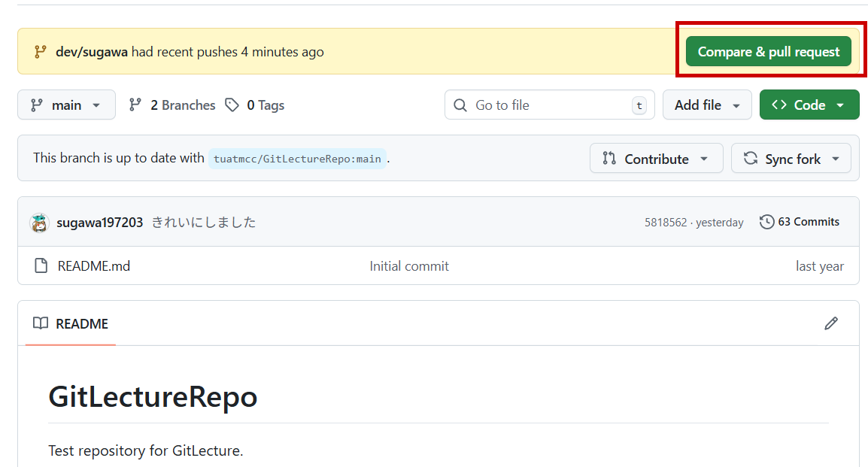Viewport: 868px width, 467px height.
Task: Select the README tab
Action: click(x=71, y=324)
